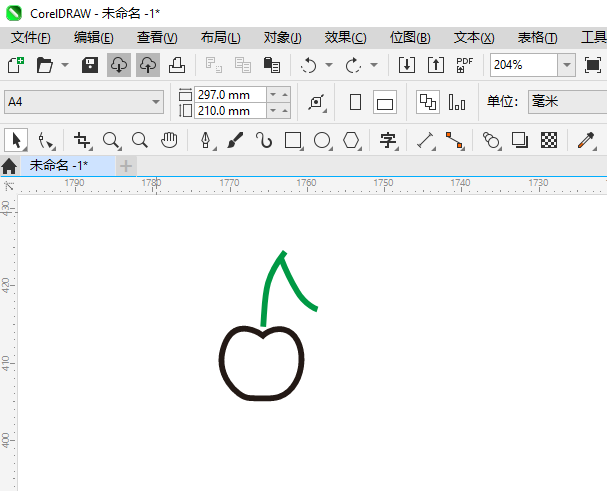Click the page height field 210.0 mm
This screenshot has width=607, height=491.
coord(230,111)
